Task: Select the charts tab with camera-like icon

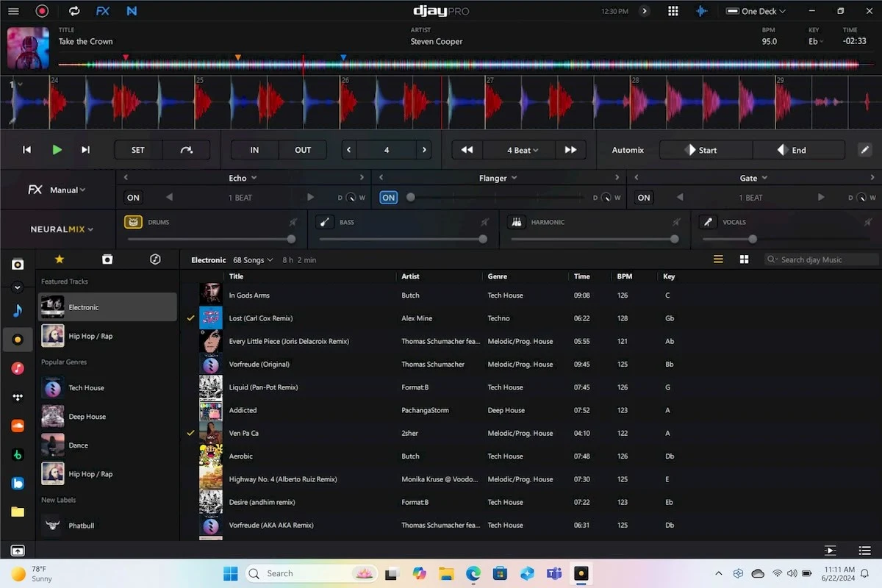Action: coord(107,259)
